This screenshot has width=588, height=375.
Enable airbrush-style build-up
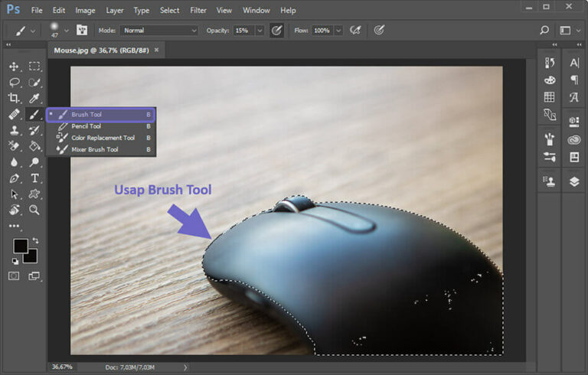355,30
